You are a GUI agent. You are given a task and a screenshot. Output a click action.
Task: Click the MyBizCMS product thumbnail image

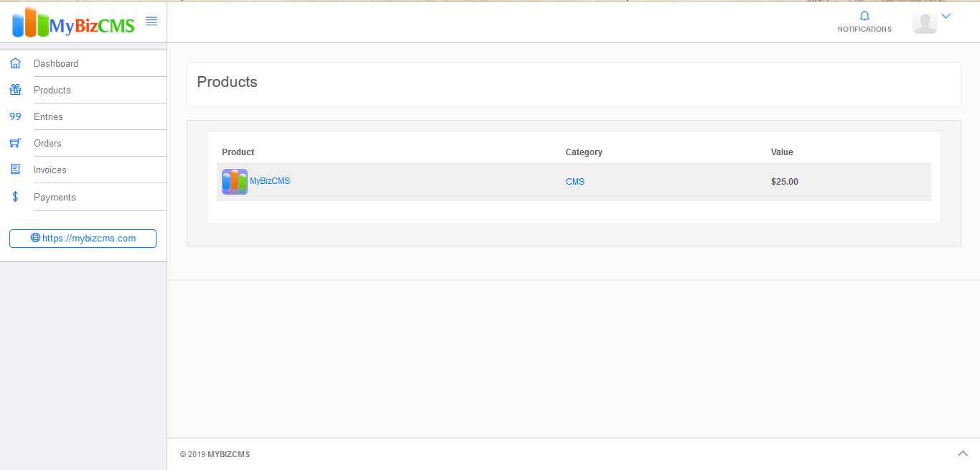(x=235, y=182)
